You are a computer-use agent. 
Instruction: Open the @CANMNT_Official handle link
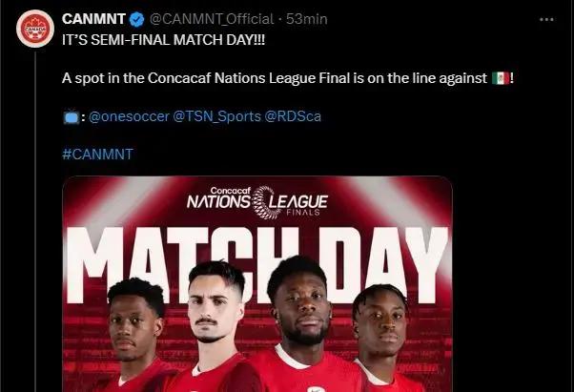pyautogui.click(x=210, y=19)
